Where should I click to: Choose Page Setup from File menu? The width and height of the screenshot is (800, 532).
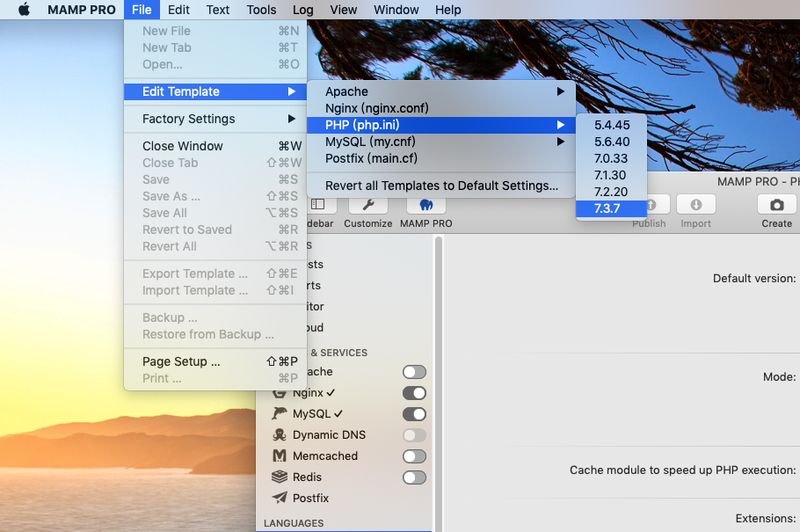click(x=215, y=361)
